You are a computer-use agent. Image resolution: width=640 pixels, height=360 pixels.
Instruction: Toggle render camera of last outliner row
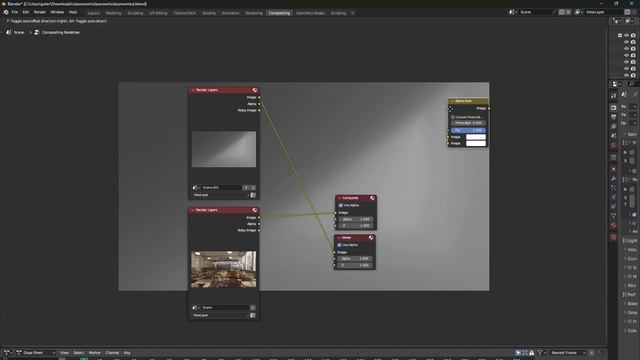tap(633, 75)
